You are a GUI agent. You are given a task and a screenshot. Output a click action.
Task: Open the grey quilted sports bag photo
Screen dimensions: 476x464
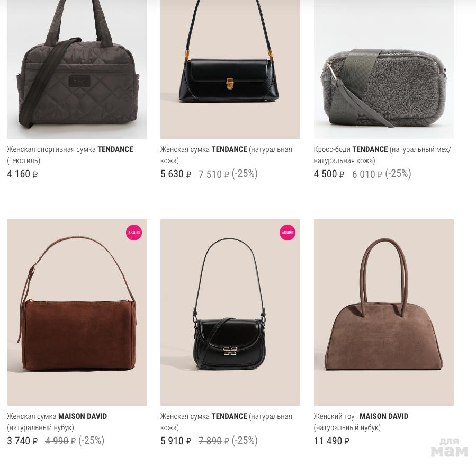tap(77, 69)
